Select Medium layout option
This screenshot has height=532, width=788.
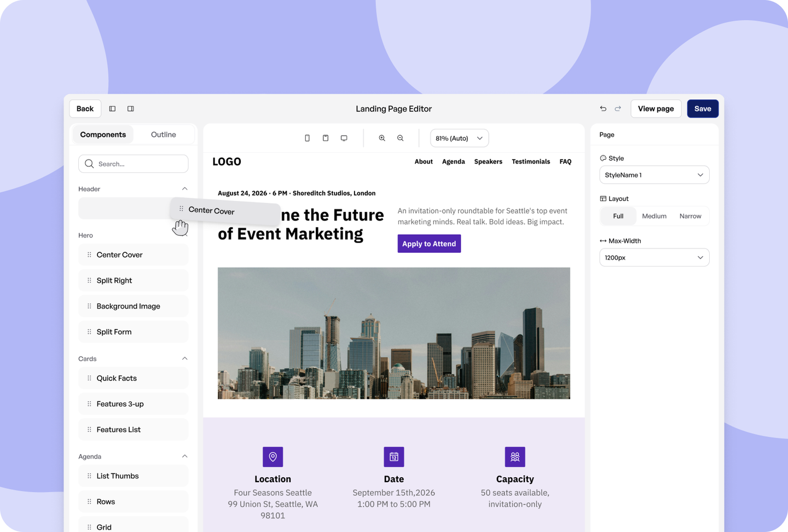(654, 216)
